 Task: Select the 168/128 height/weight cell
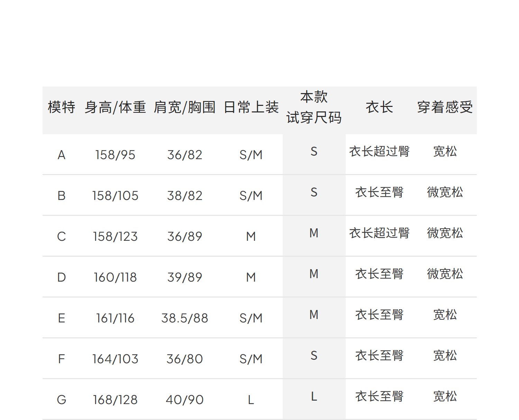(x=115, y=400)
